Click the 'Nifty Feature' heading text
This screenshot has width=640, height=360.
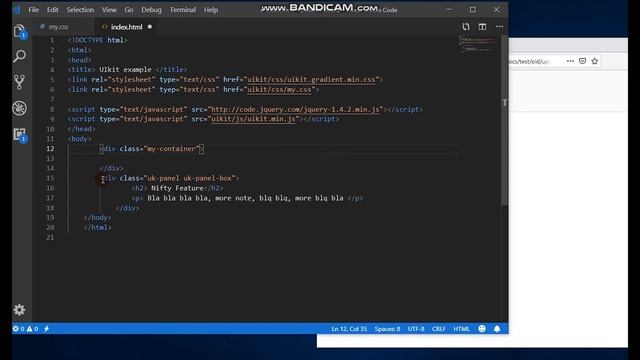177,188
